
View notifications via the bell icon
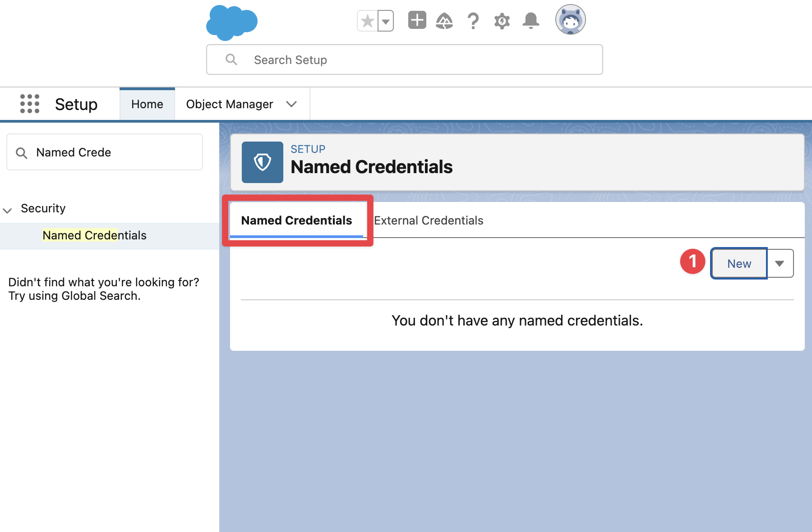point(531,20)
